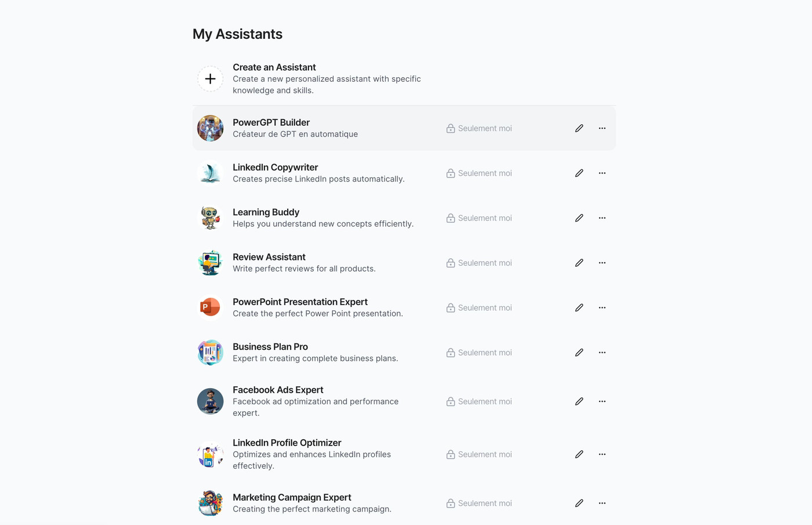Edit PowerGPT Builder with the pencil icon
This screenshot has width=812, height=525.
coord(579,128)
